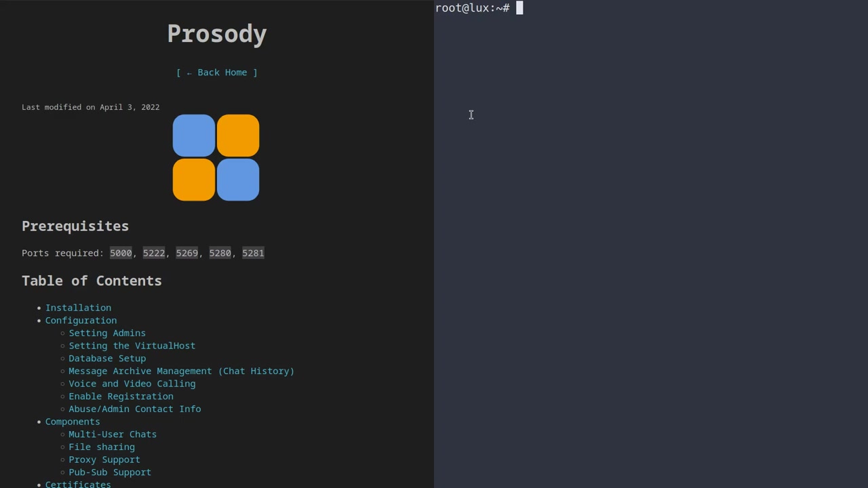Go to Message Archive Management link
Viewport: 868px width, 488px height.
181,371
